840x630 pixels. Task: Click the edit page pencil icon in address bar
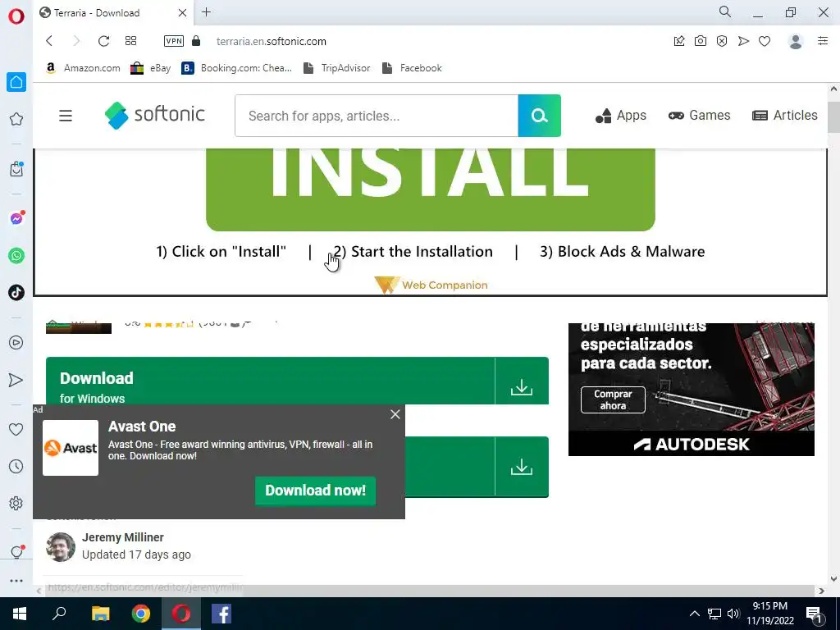click(x=678, y=41)
